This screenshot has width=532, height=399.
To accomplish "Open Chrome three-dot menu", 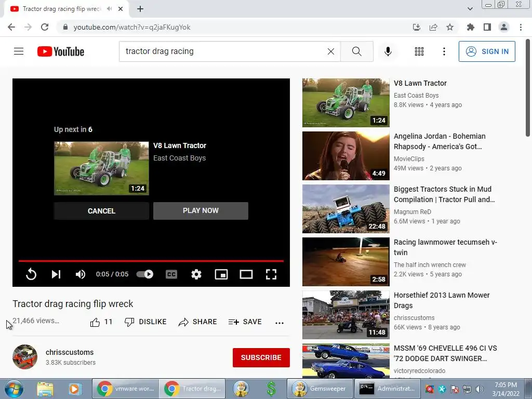I will point(521,27).
